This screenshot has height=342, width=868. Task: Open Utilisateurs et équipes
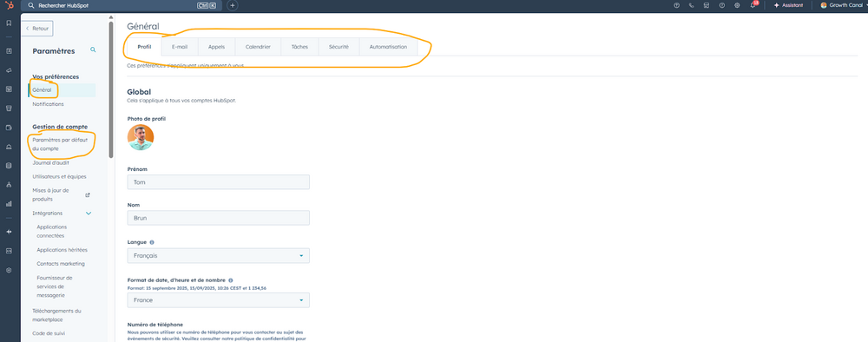pos(59,176)
